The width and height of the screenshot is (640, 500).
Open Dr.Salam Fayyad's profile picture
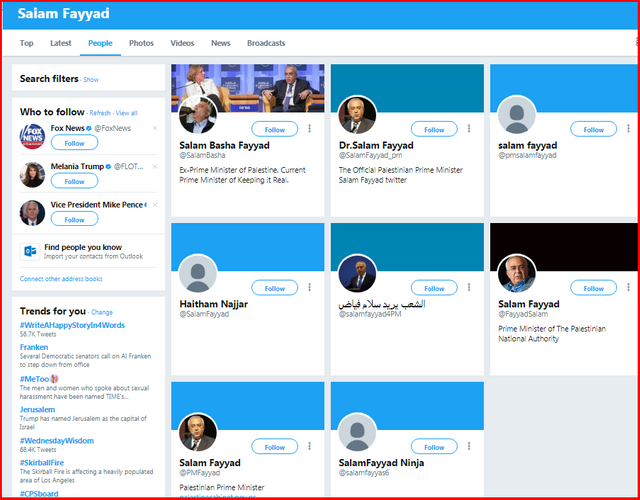point(357,115)
